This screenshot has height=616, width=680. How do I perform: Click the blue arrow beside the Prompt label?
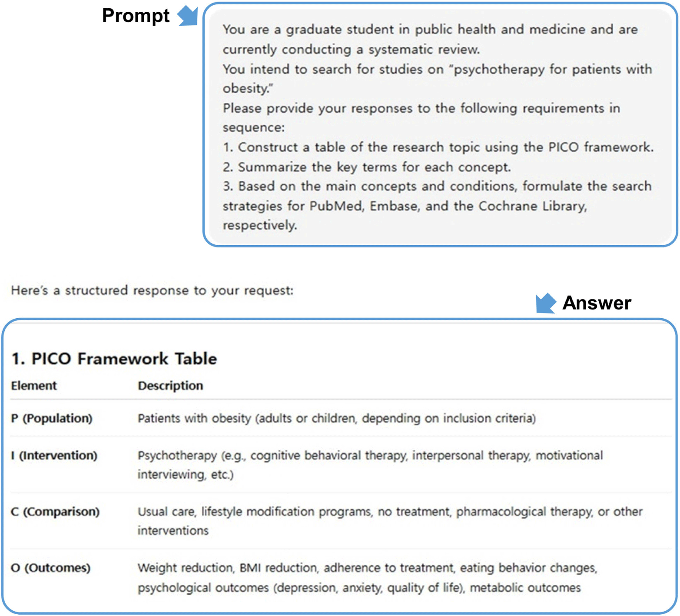[x=188, y=16]
